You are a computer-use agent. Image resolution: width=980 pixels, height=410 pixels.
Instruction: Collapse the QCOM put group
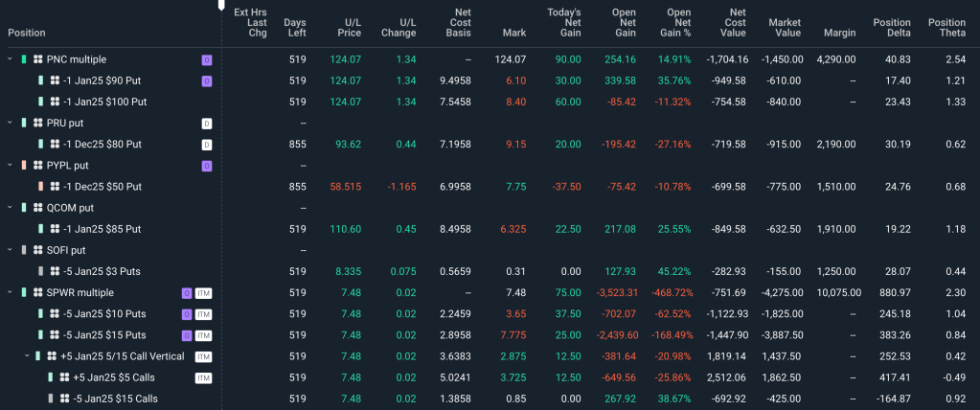click(11, 207)
